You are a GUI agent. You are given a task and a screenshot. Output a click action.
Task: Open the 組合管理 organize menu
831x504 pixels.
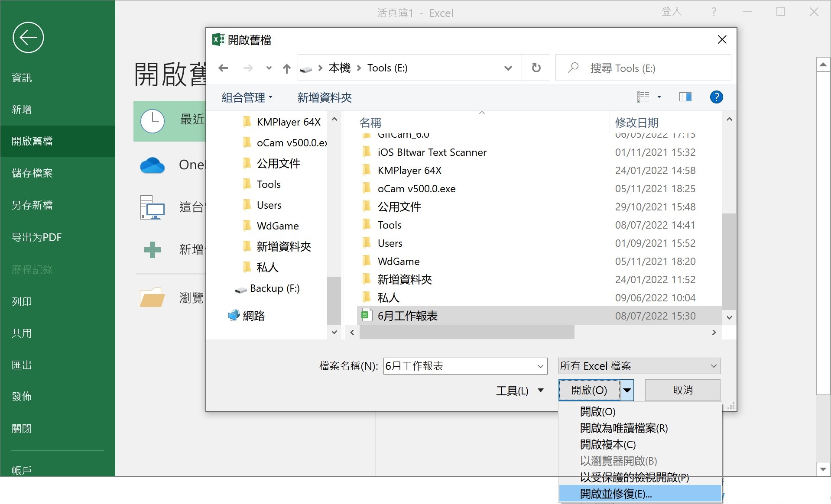tap(247, 97)
